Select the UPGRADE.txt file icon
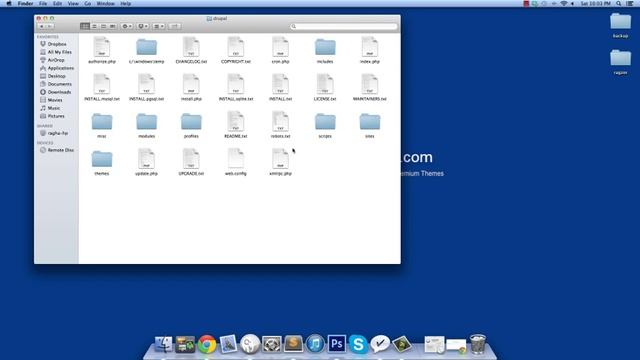Screen dimensions: 640x360 coord(191,158)
